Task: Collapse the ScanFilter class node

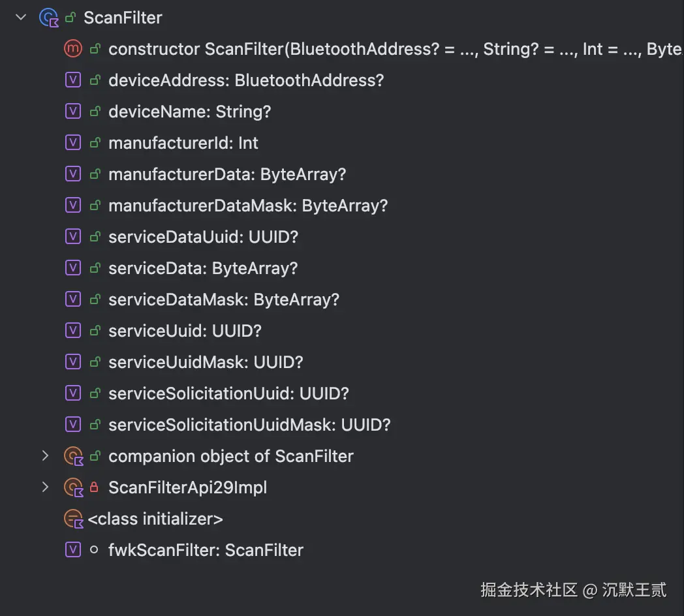Action: point(20,18)
